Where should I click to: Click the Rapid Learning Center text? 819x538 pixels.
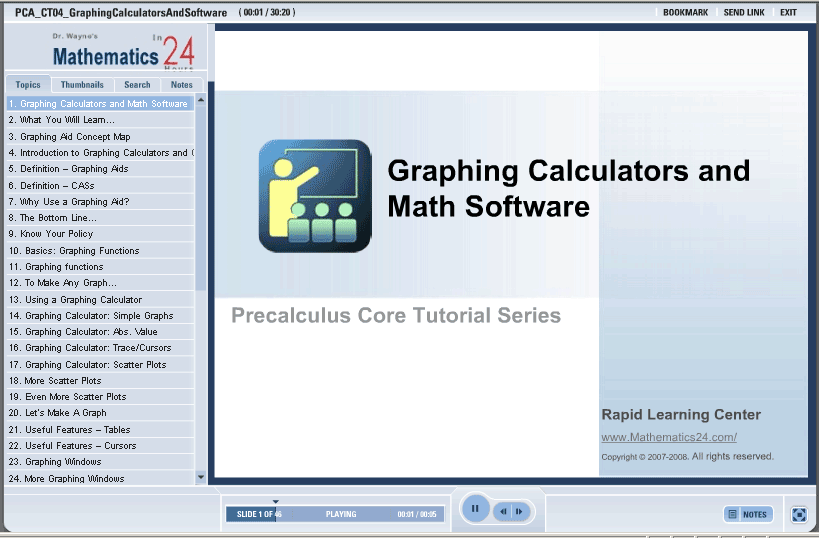click(x=681, y=415)
